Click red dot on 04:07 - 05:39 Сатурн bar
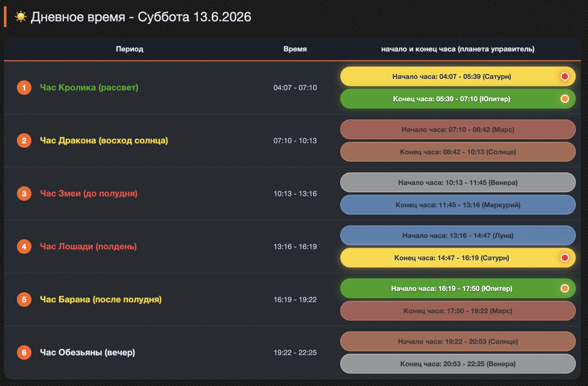The height and width of the screenshot is (386, 588). coord(565,76)
